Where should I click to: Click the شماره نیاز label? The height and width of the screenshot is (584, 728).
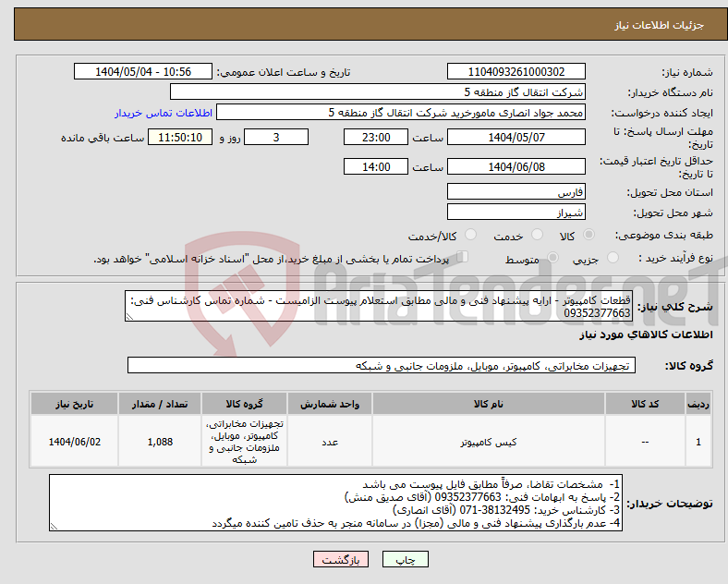point(687,72)
